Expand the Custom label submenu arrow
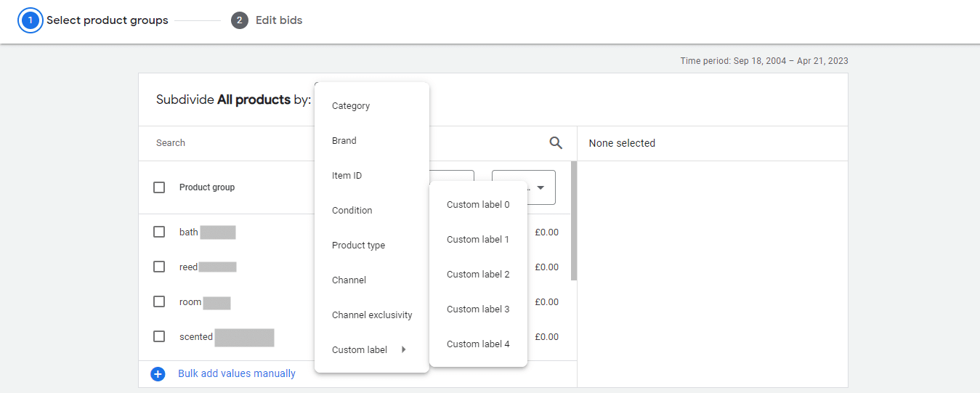Image resolution: width=980 pixels, height=393 pixels. pos(403,349)
